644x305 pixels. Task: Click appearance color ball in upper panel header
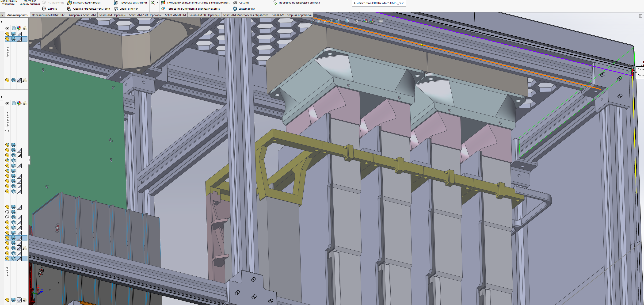click(x=19, y=28)
